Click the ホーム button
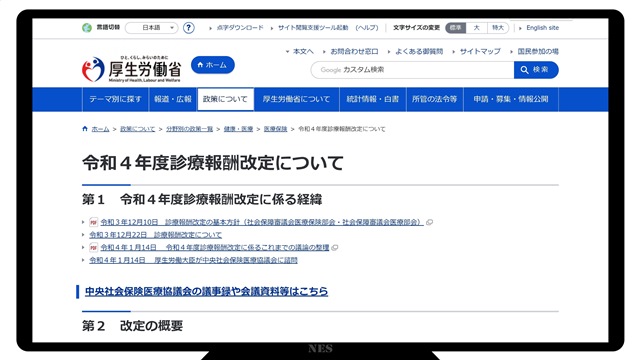This screenshot has width=640, height=360. point(213,65)
